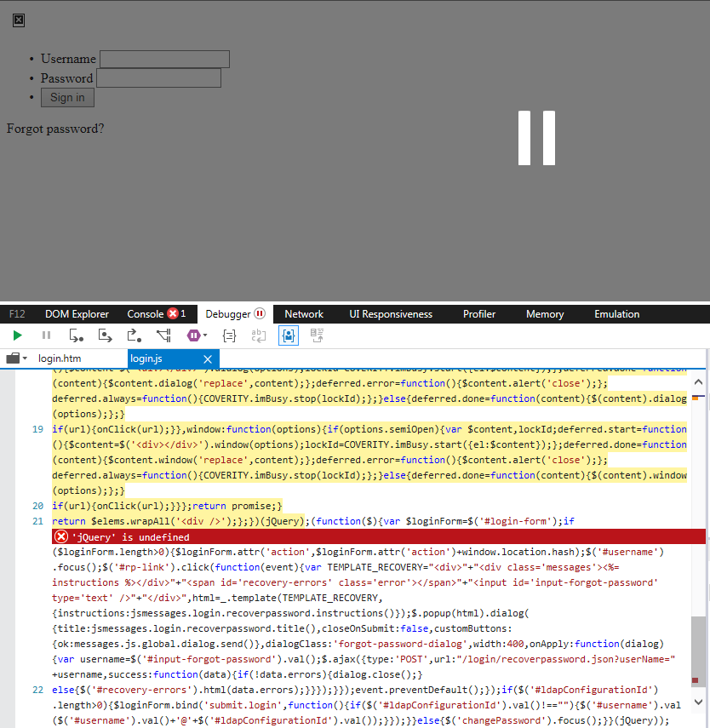Click the Username input field
710x728 pixels.
coord(164,59)
